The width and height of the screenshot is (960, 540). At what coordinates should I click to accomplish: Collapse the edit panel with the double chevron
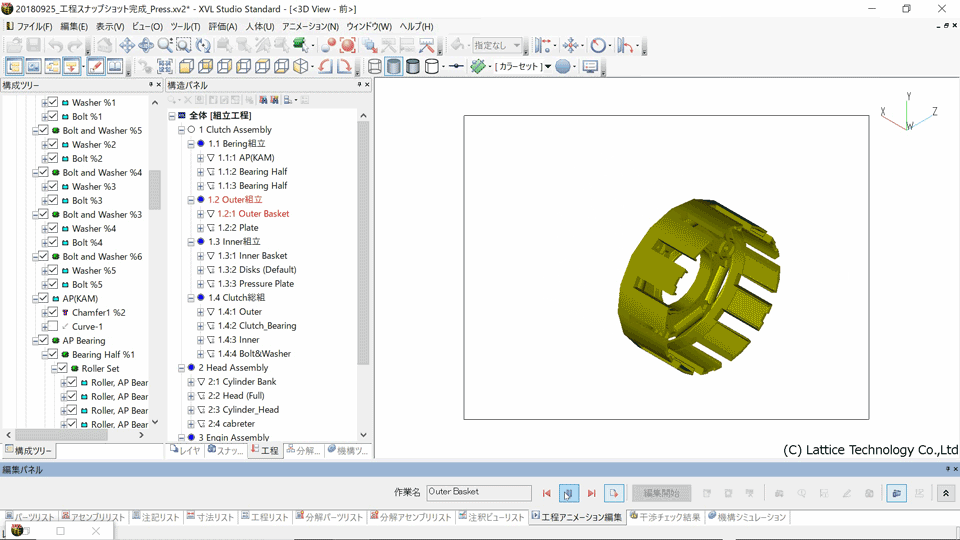point(946,493)
